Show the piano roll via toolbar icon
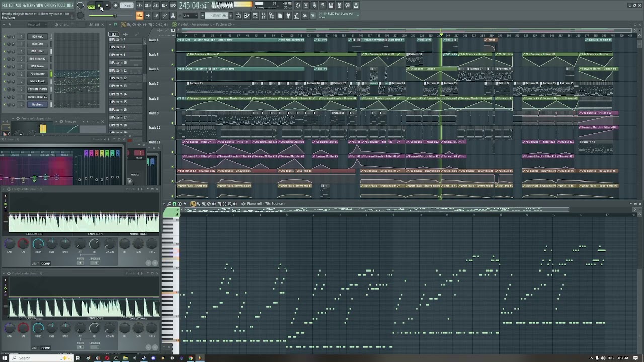 coord(247,16)
